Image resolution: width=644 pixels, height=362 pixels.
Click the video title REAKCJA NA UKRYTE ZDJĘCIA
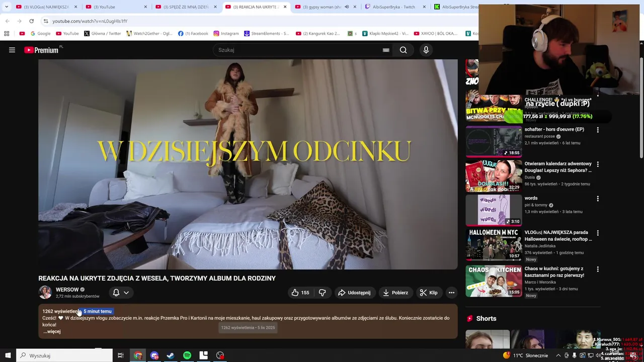pos(157,278)
